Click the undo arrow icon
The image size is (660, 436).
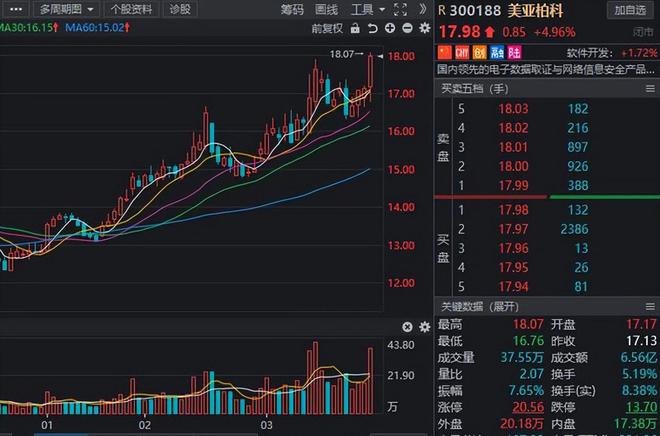(x=373, y=28)
